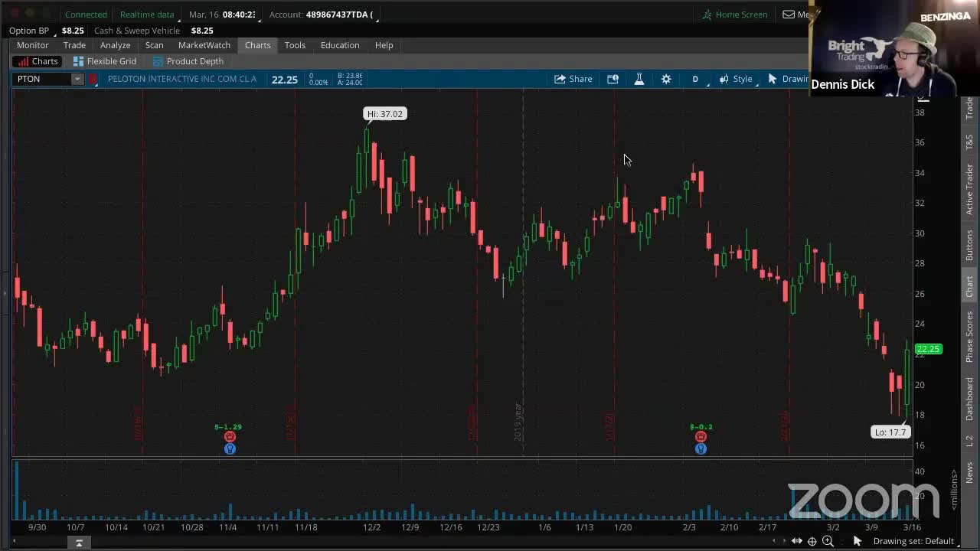Click the red link color square by symbol
Screen dimensions: 980x551
93,79
